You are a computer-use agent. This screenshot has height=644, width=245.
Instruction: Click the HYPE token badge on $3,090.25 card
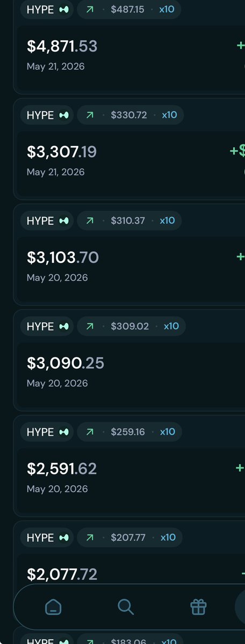pos(47,326)
